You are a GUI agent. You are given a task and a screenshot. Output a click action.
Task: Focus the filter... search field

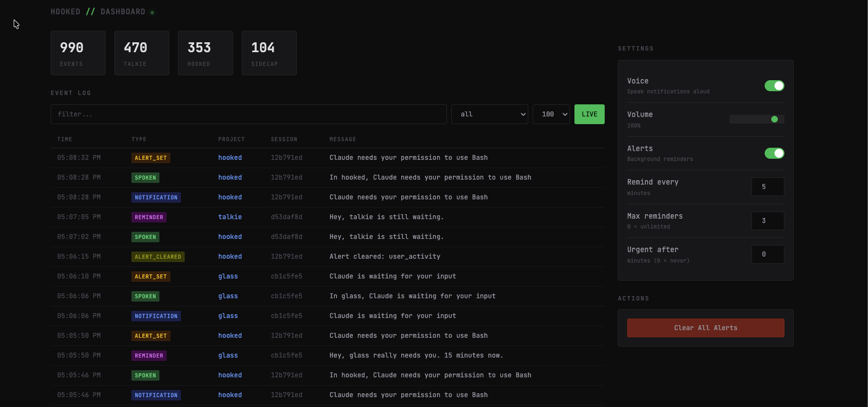[248, 114]
